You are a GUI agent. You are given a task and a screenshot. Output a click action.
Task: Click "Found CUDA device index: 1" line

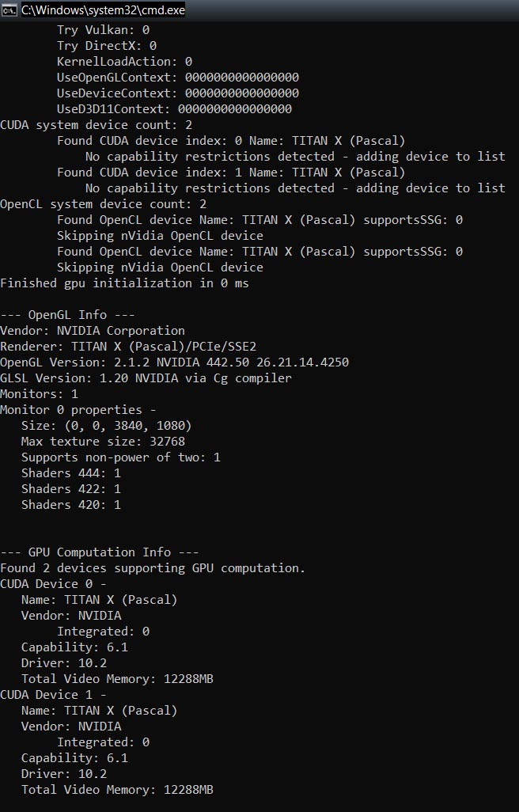point(231,173)
